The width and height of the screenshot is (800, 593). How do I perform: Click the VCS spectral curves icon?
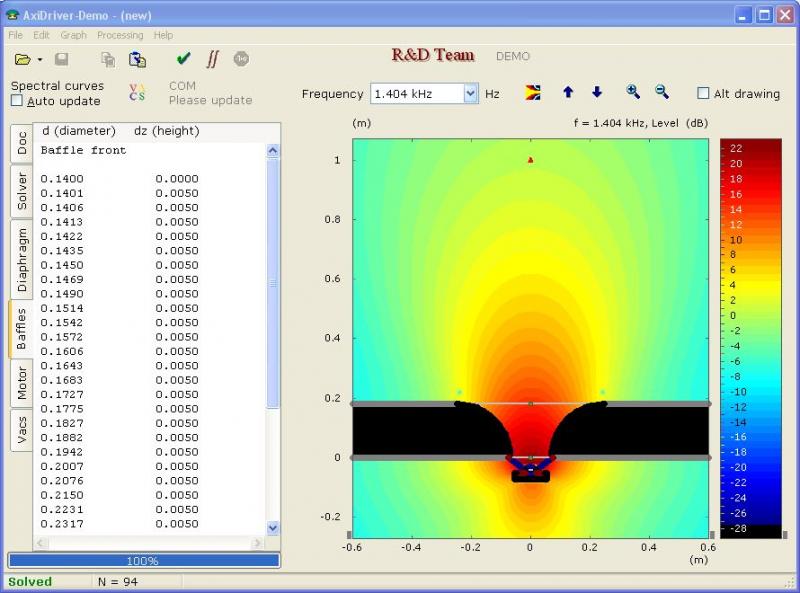137,92
